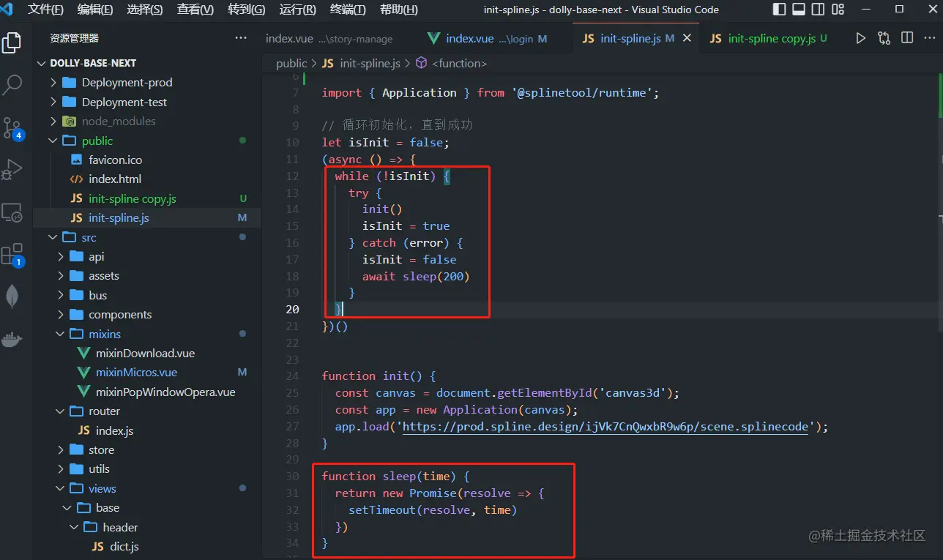Viewport: 943px width, 560px height.
Task: Click the <function> breadcrumb segment
Action: point(451,64)
